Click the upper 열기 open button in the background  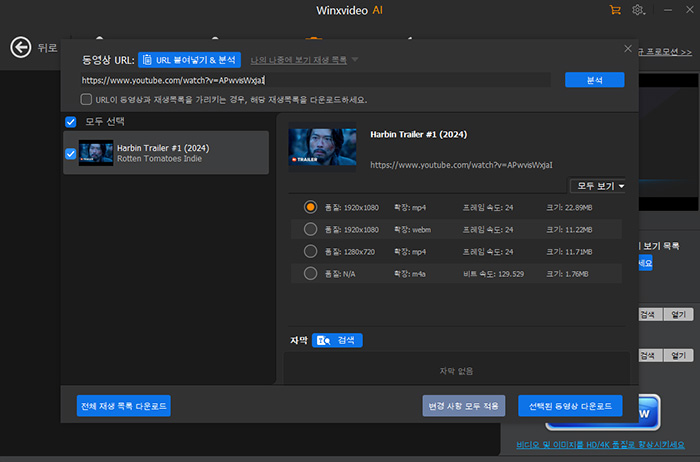(679, 314)
